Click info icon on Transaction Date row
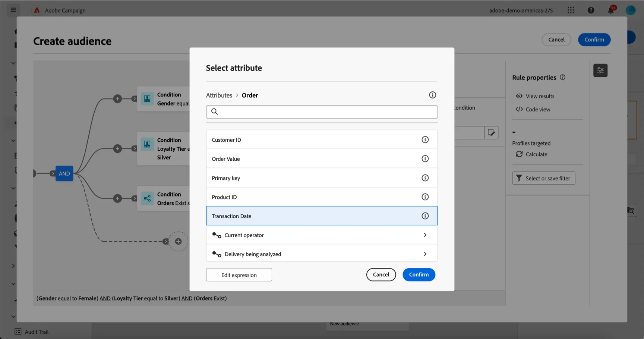Image resolution: width=644 pixels, height=339 pixels. 425,216
